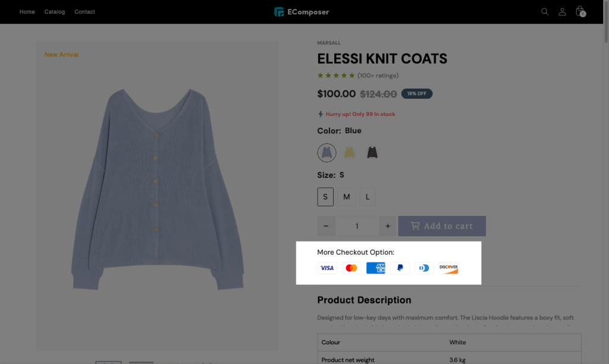609x364 pixels.
Task: Go to Catalog menu item
Action: [54, 12]
